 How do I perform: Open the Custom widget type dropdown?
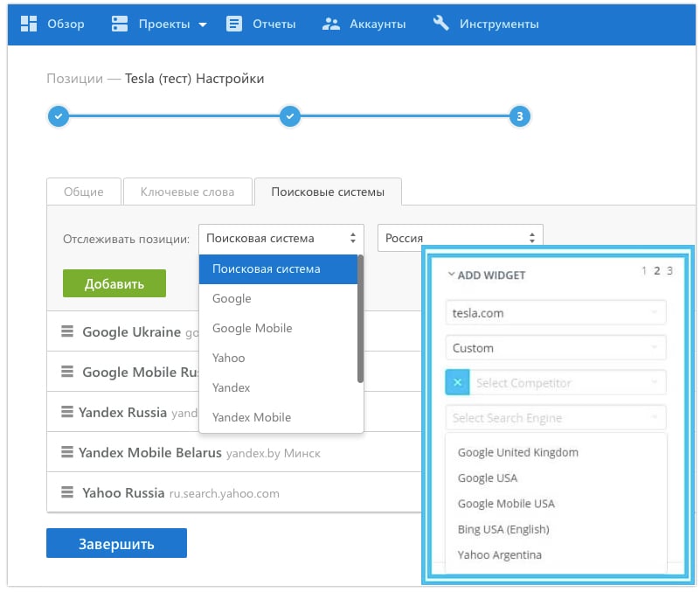point(555,347)
